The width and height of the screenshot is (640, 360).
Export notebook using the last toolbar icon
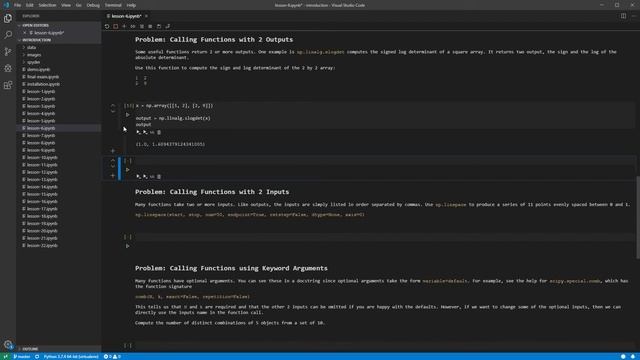pos(168,26)
